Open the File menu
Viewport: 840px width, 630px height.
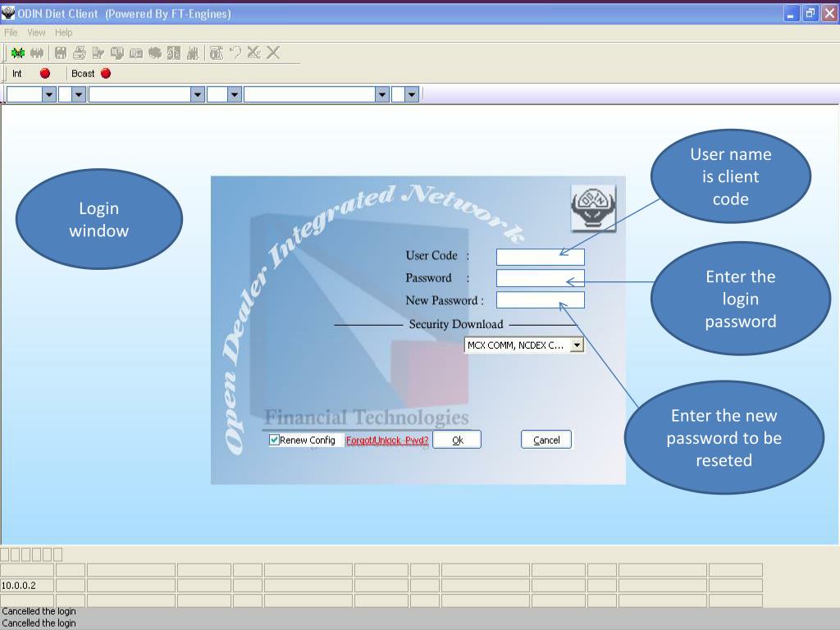coord(11,33)
